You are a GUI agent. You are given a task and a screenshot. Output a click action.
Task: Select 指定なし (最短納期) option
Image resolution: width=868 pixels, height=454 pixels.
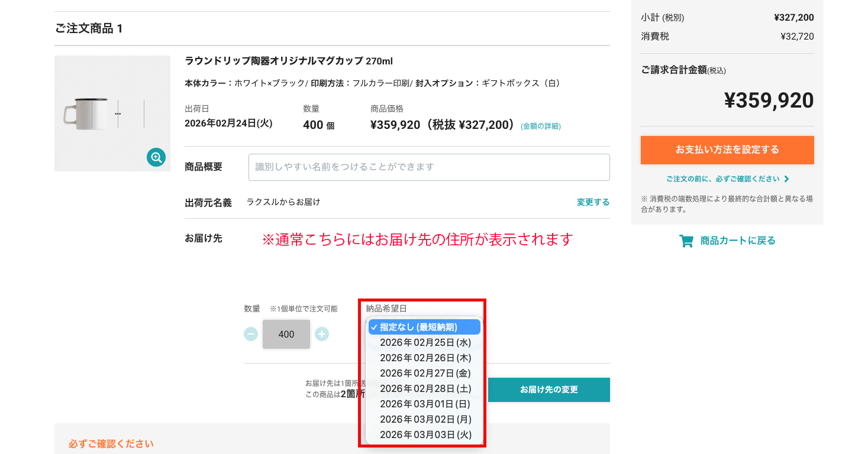424,327
